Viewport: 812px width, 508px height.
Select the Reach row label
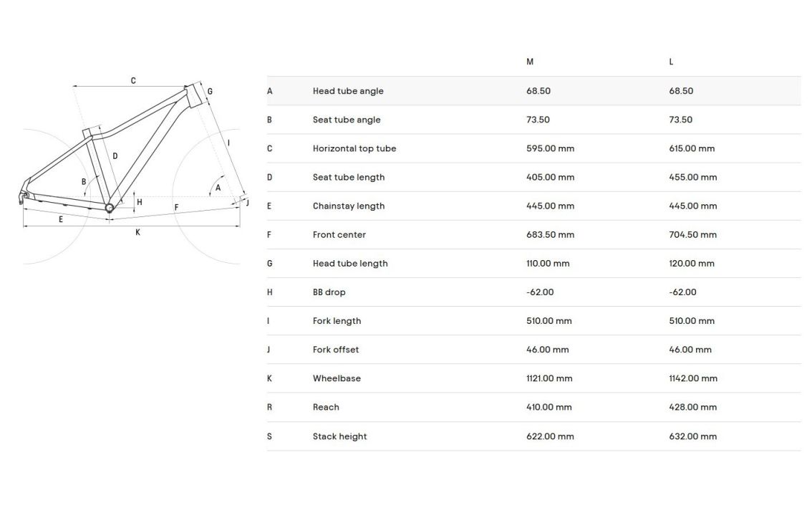(326, 407)
